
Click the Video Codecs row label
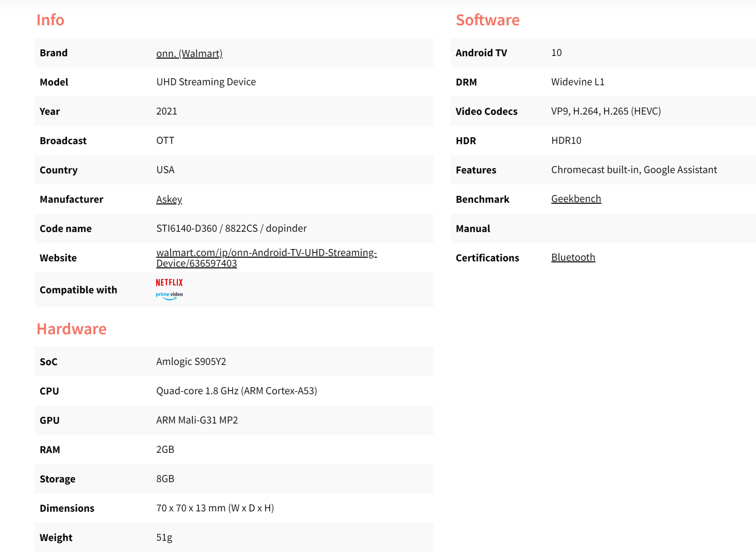pos(486,111)
